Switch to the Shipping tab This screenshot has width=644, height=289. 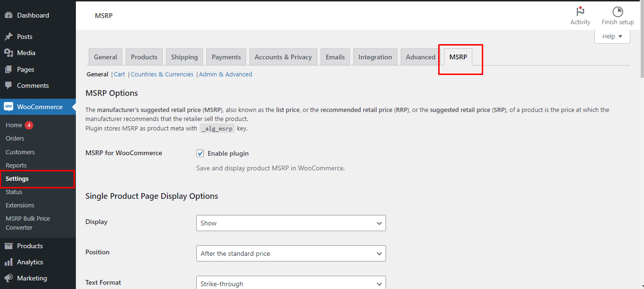[184, 57]
